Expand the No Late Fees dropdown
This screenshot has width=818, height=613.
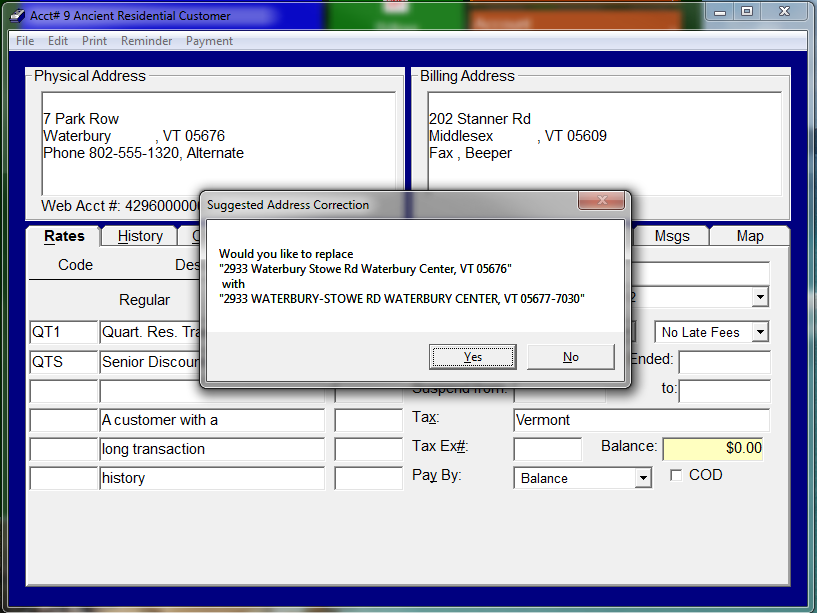pos(759,332)
